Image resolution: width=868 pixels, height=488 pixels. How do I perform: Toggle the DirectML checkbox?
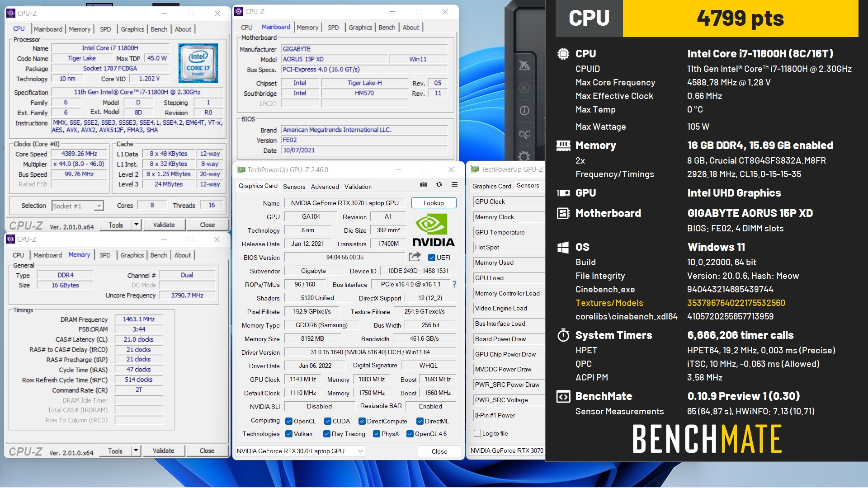[x=420, y=421]
